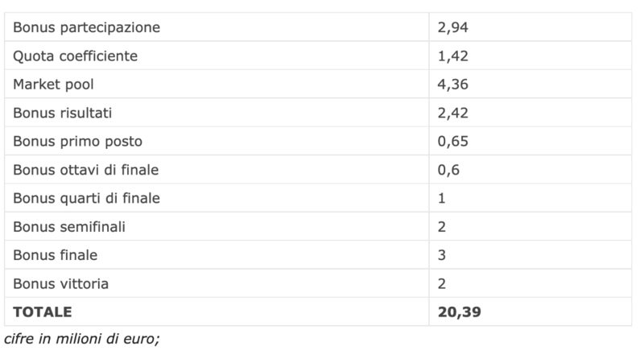
Task: Select the 1,42 value cell
Action: [452, 56]
